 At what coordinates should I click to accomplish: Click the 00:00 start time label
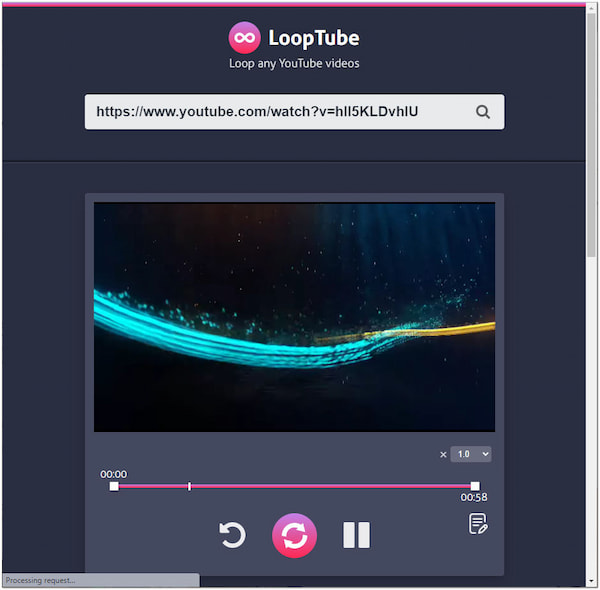[x=113, y=474]
